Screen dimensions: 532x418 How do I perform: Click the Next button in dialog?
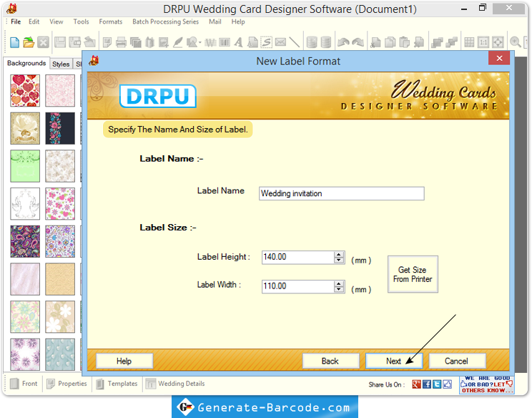(x=393, y=361)
